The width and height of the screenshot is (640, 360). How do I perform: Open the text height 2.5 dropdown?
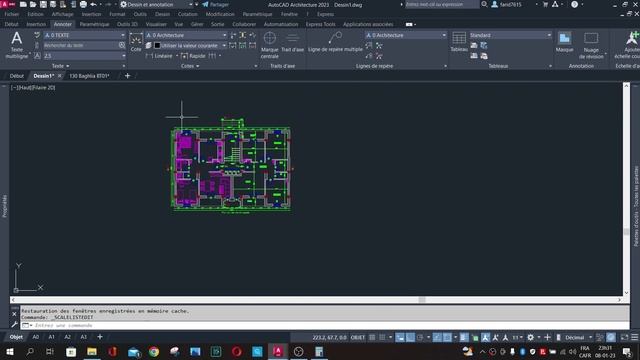pyautogui.click(x=84, y=56)
